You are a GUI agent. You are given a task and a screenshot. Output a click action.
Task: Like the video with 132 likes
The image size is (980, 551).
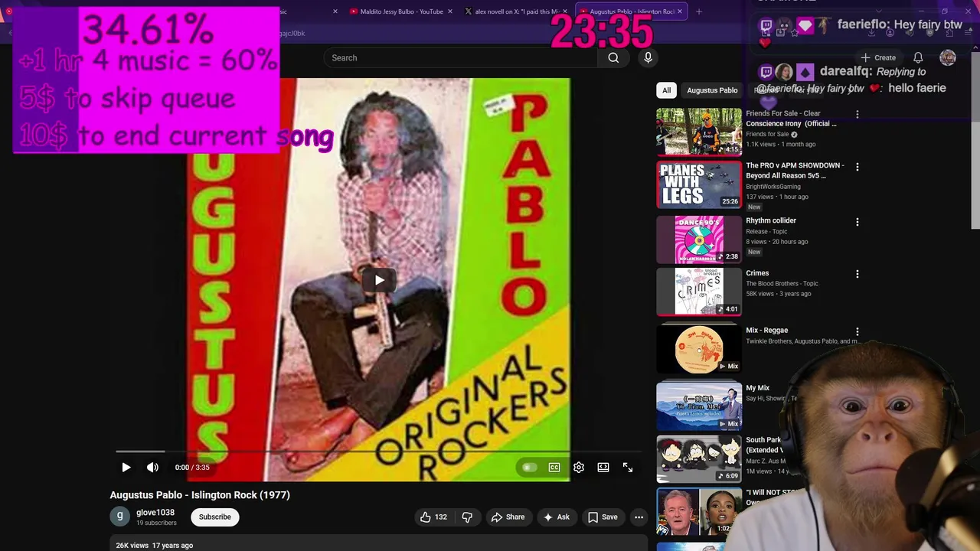433,517
